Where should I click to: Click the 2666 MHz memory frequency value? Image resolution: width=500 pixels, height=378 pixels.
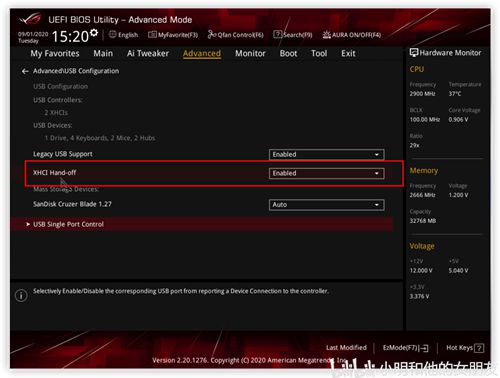[x=422, y=195]
